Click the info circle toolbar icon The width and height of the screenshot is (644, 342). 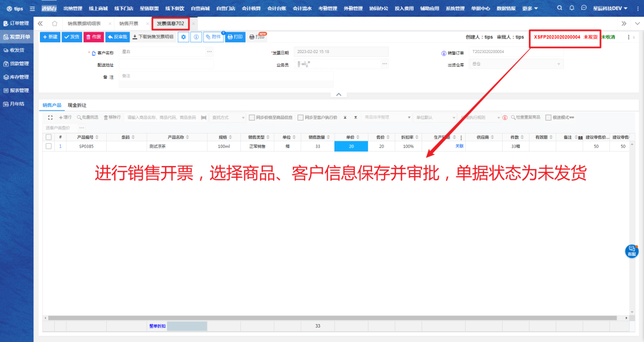pyautogui.click(x=196, y=37)
